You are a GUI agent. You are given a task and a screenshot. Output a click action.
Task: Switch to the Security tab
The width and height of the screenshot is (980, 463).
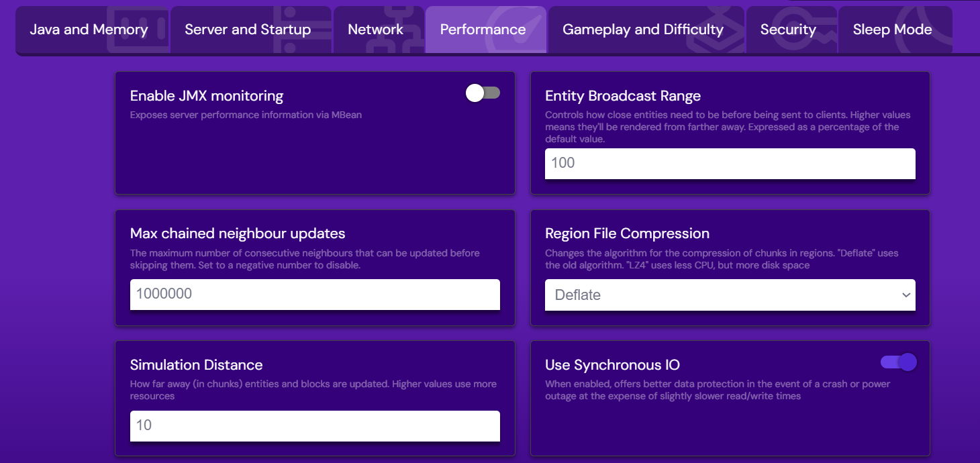click(x=788, y=29)
